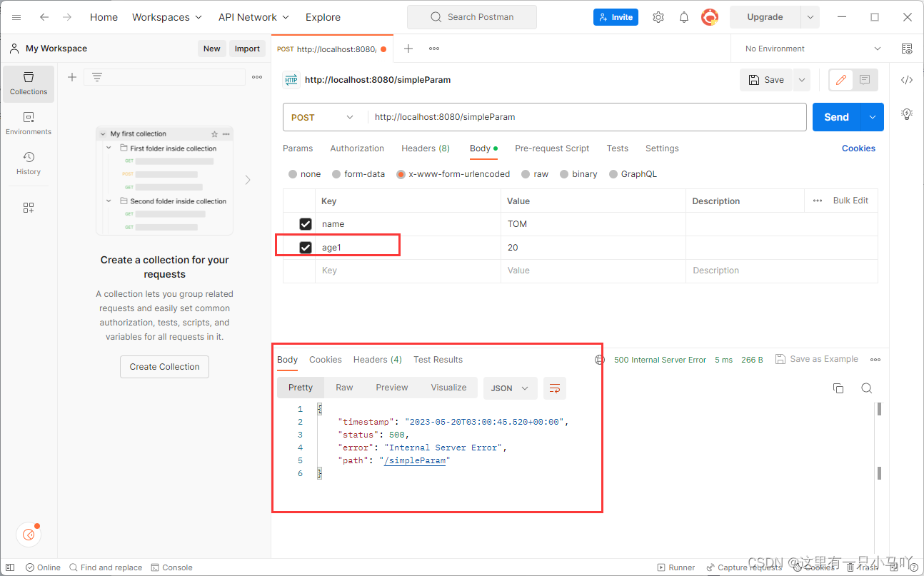Click the request URL input field
The image size is (924, 576).
587,117
